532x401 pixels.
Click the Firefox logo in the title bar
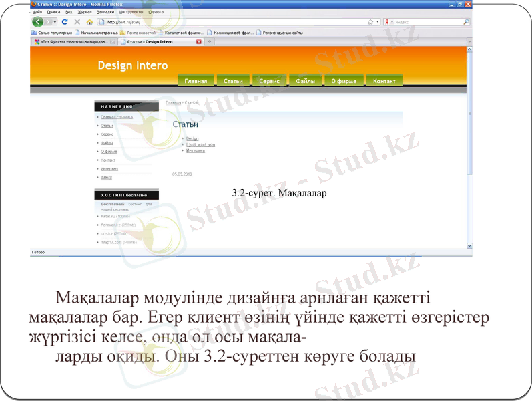tap(33, 4)
